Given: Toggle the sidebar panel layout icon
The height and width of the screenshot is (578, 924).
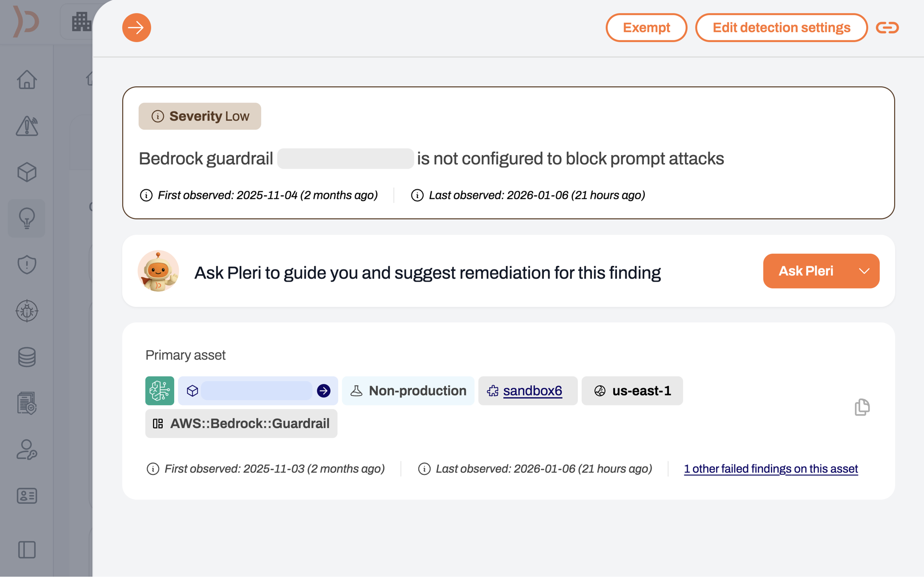Looking at the screenshot, I should click(27, 550).
